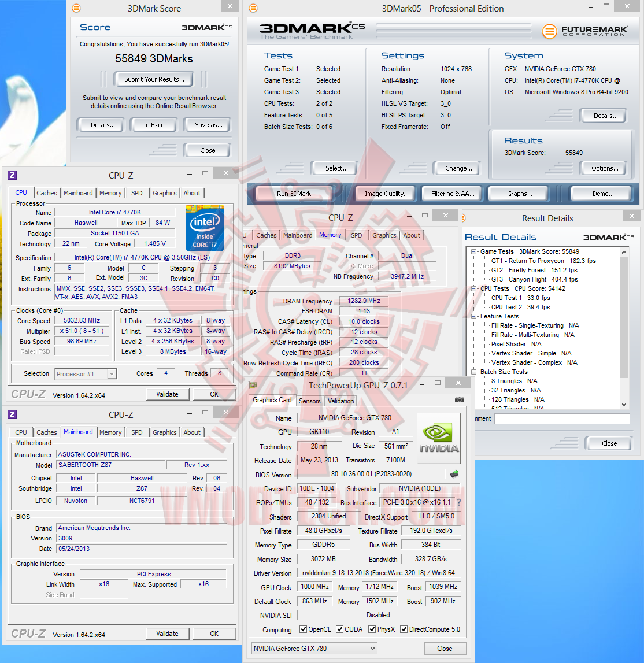Click OK in bottom CPU-Z window

tap(214, 634)
